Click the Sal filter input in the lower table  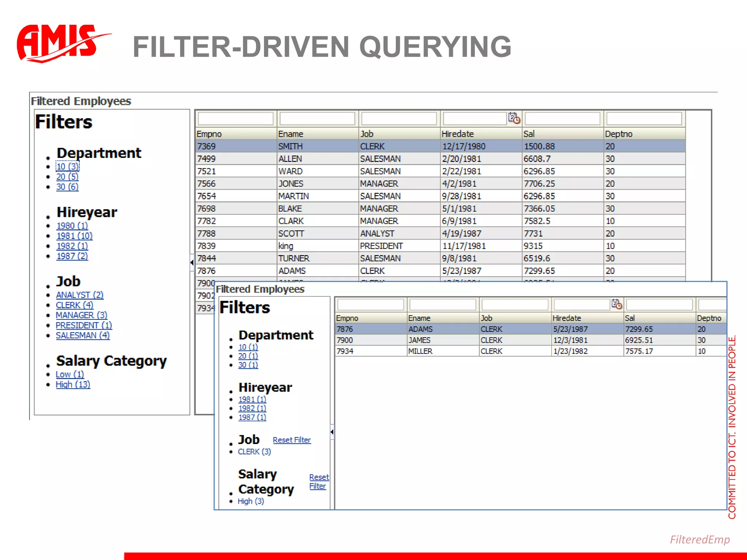click(659, 304)
